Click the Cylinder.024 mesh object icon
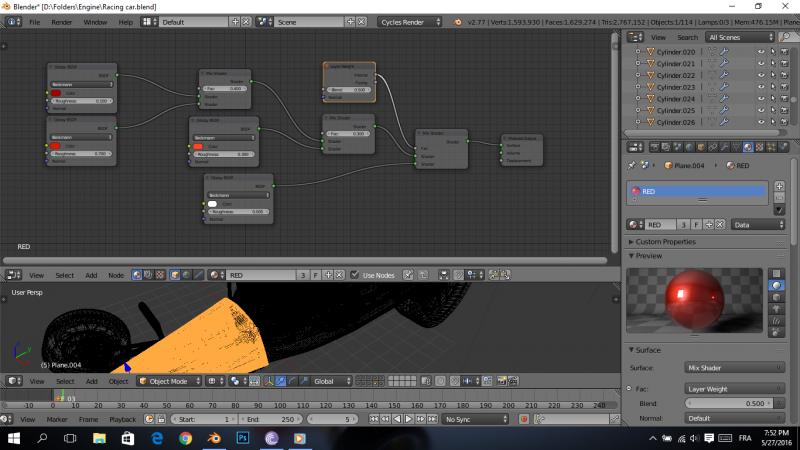The height and width of the screenshot is (450, 800). coord(648,99)
